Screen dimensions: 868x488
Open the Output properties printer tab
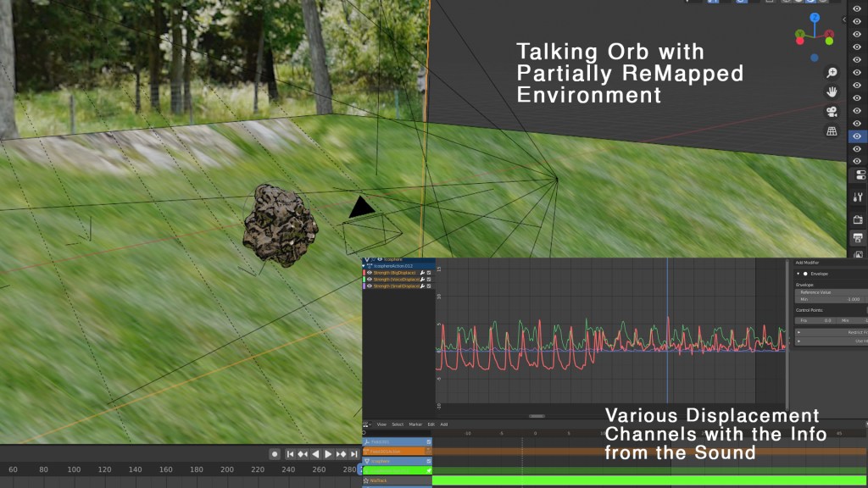tap(857, 237)
